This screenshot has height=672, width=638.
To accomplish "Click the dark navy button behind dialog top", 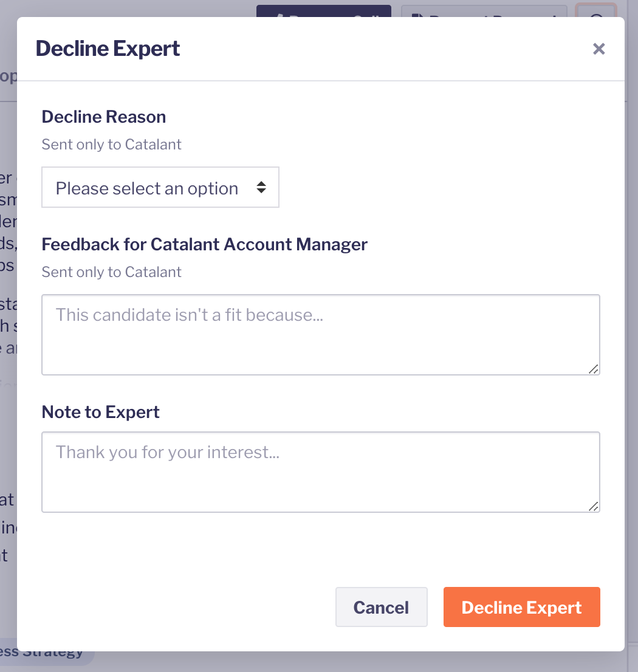I will (323, 11).
